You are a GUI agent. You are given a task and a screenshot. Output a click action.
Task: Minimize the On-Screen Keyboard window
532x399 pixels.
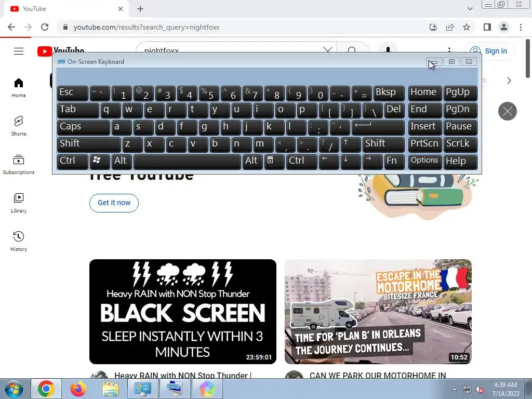pyautogui.click(x=435, y=62)
